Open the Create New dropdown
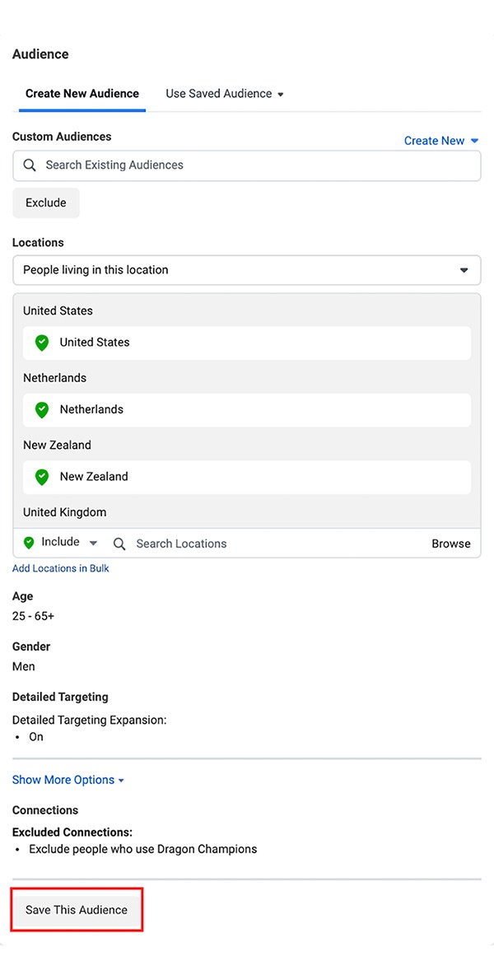 (x=441, y=141)
